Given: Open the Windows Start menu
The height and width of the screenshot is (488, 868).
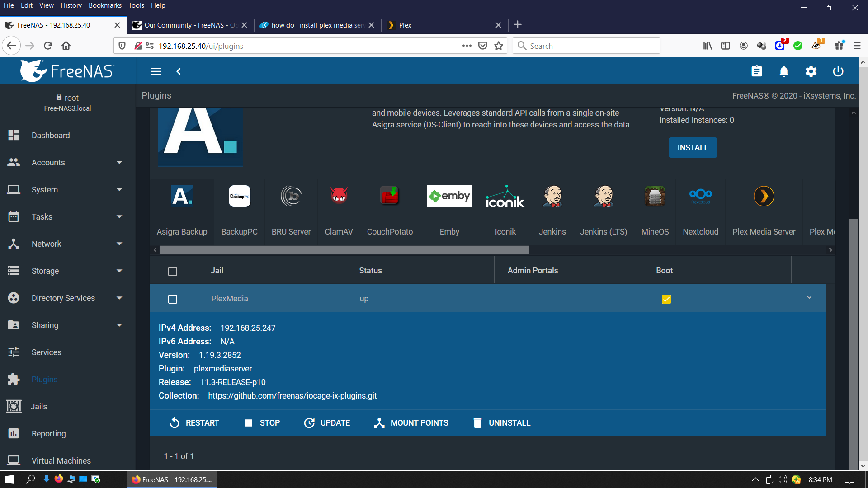Looking at the screenshot, I should pos(10,479).
